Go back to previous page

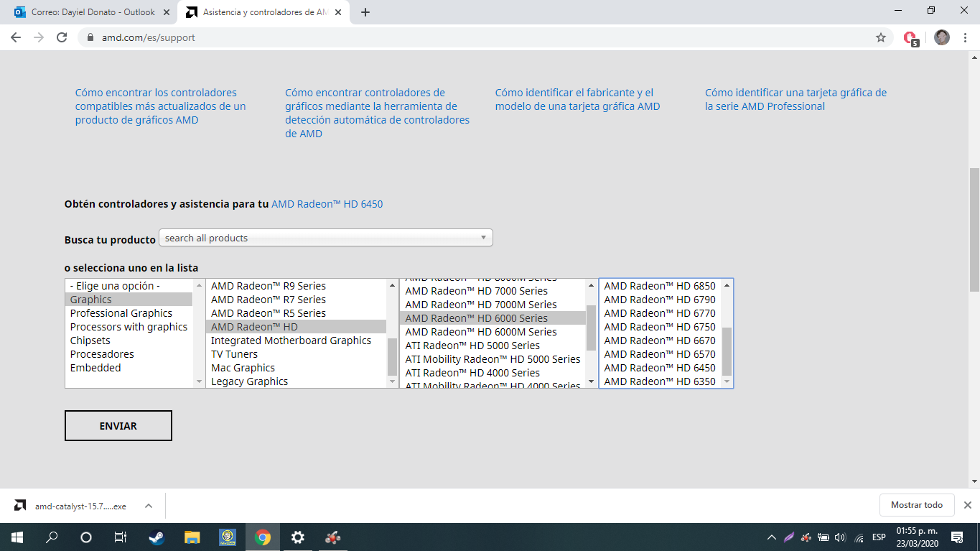[x=16, y=37]
